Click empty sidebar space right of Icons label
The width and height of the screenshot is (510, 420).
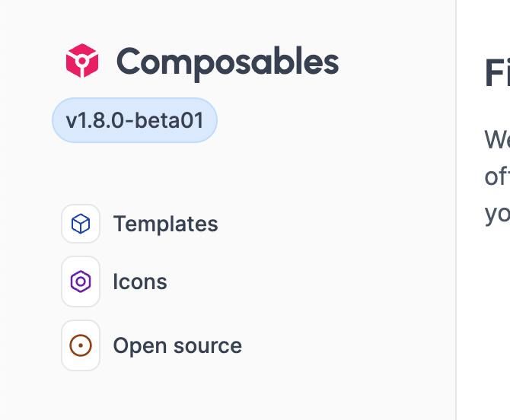(x=304, y=282)
